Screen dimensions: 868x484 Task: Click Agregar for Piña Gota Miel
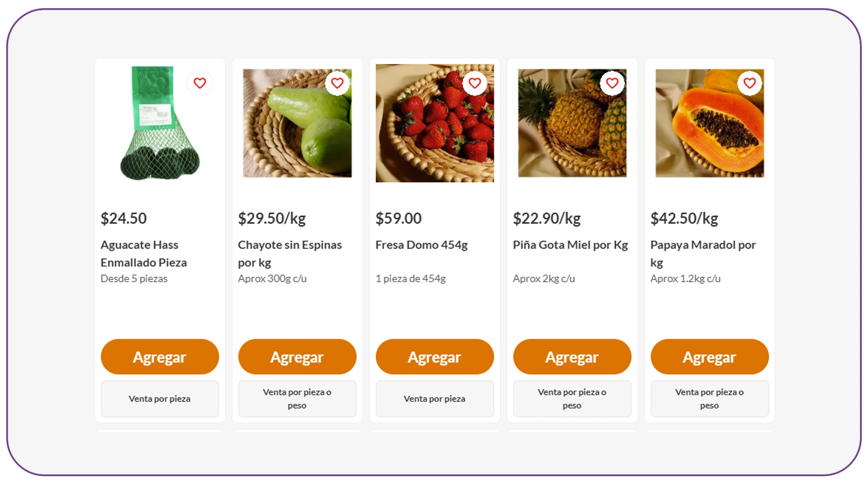pos(572,357)
